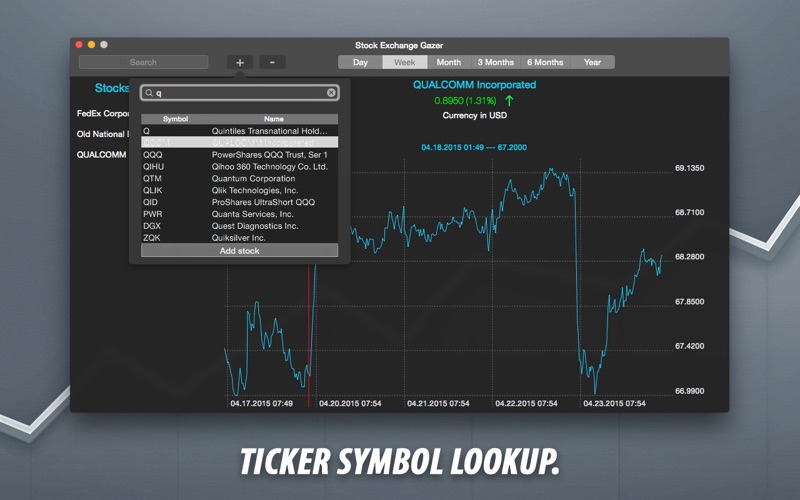This screenshot has height=500, width=800.
Task: Select the Day time range
Action: (360, 62)
